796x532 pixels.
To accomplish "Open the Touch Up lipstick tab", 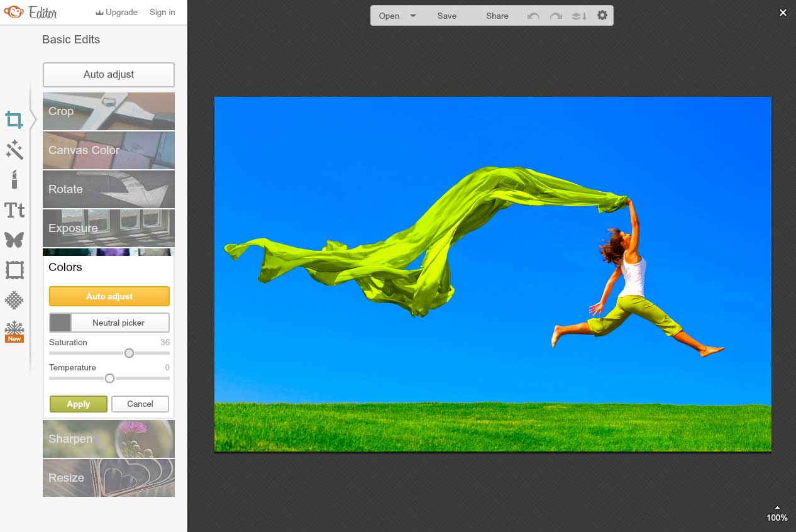I will [x=14, y=179].
